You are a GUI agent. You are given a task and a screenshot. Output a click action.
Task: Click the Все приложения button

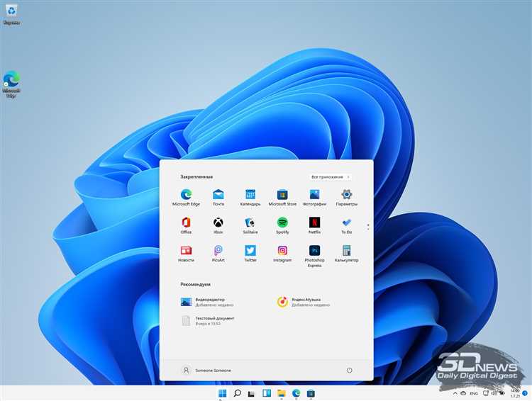click(331, 177)
